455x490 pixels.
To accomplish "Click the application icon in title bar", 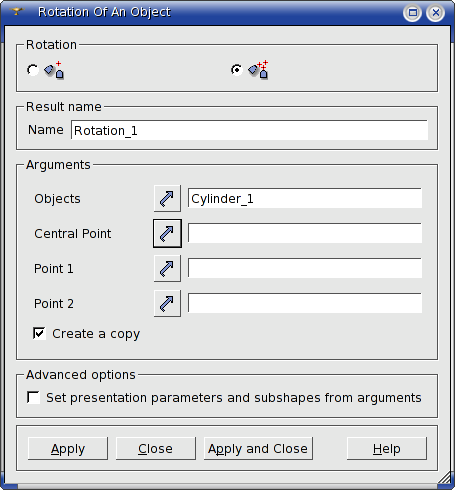I will point(16,12).
